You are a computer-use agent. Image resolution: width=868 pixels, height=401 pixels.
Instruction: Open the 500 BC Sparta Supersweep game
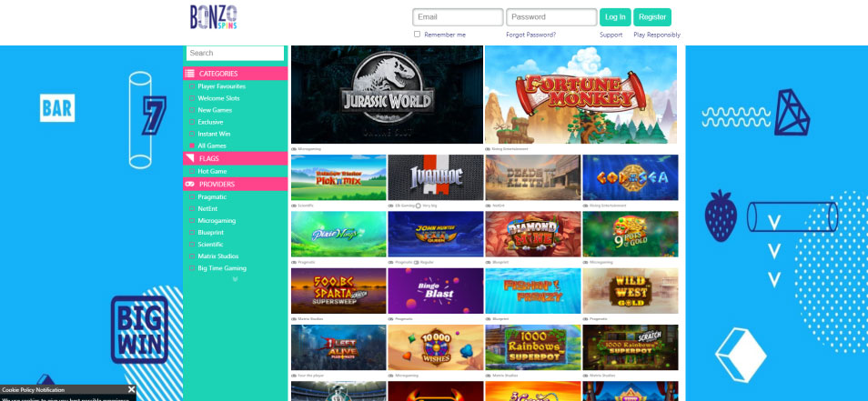click(338, 291)
